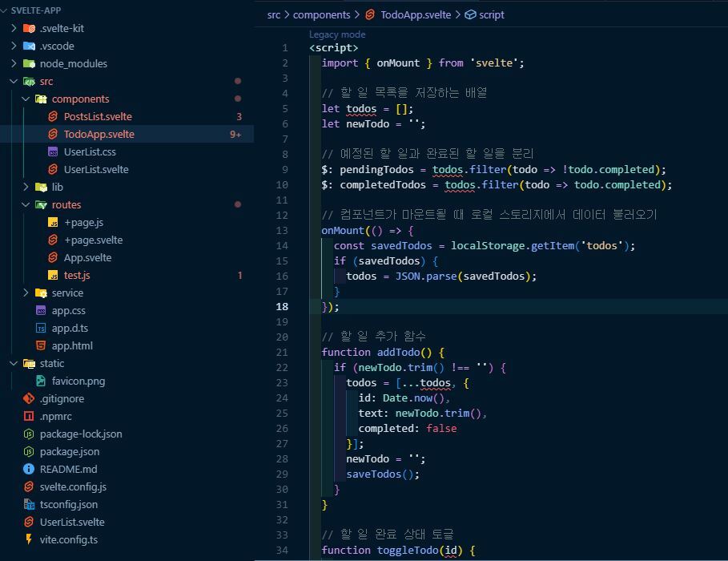This screenshot has width=728, height=561.
Task: Click line number 18 in the gutter
Action: (282, 307)
